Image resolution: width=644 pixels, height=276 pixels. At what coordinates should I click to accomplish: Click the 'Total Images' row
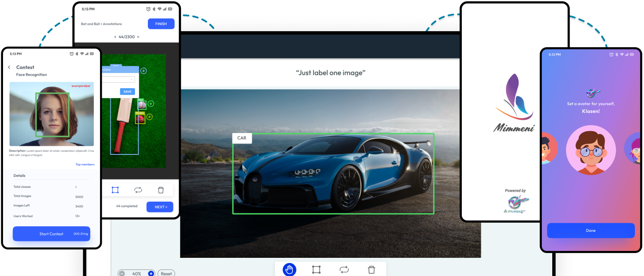pos(52,196)
